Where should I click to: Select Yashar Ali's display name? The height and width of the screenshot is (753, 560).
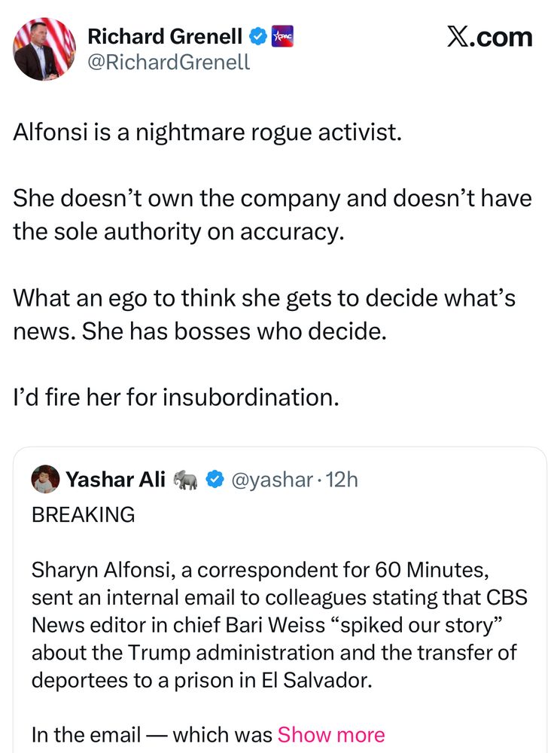click(116, 478)
